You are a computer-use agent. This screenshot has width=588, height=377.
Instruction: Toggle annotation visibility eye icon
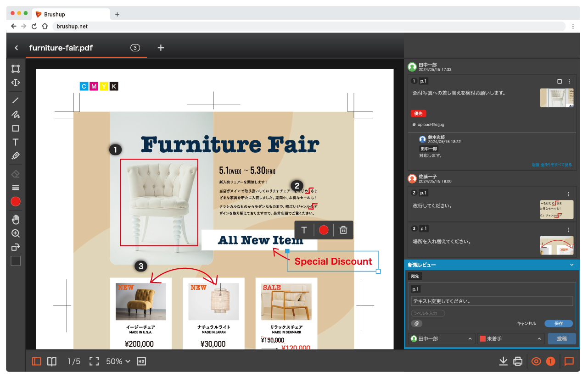pyautogui.click(x=536, y=361)
